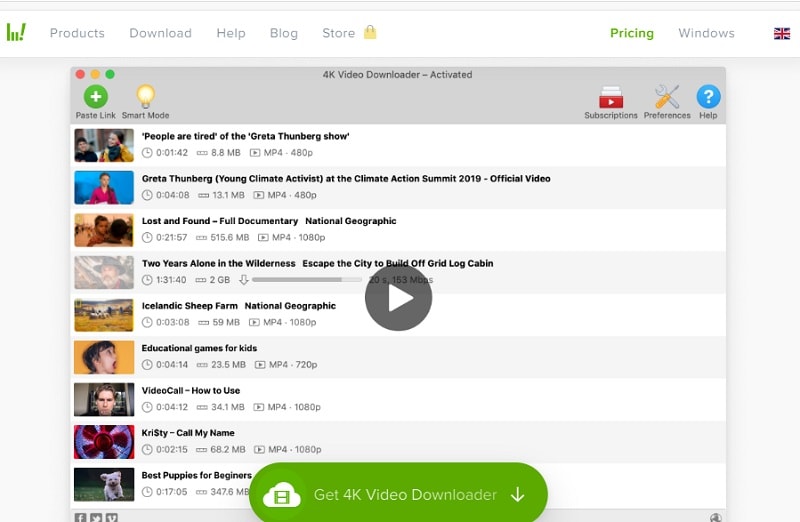Open the Help menu in site navigation
Screen dimensions: 800x522
[231, 33]
